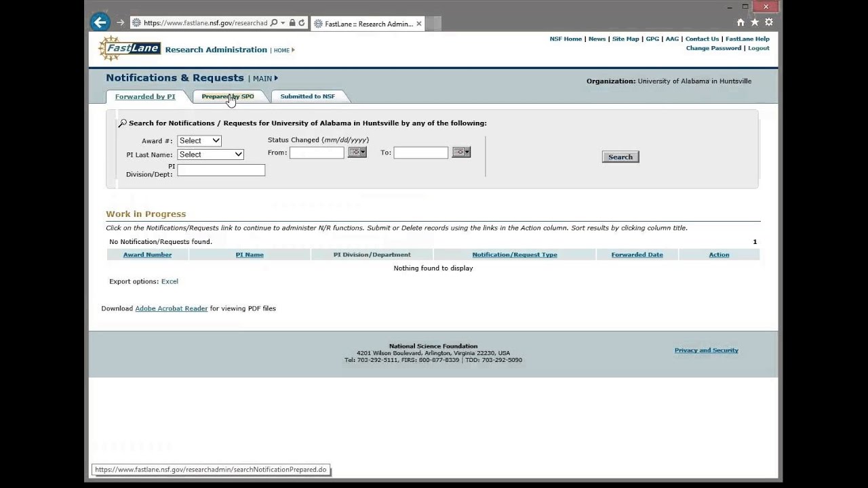Click the Logout link
This screenshot has height=488, width=868.
coord(759,48)
